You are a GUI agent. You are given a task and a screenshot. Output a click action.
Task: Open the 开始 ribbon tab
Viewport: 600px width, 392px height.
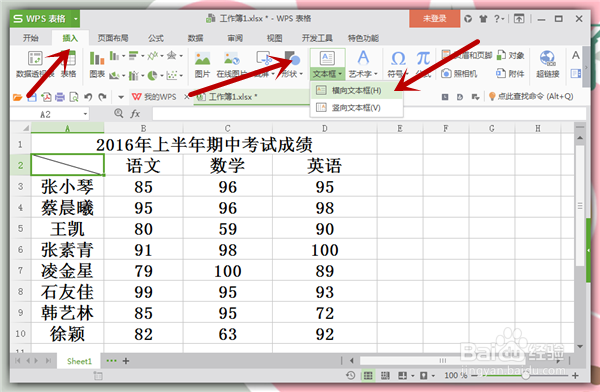31,38
